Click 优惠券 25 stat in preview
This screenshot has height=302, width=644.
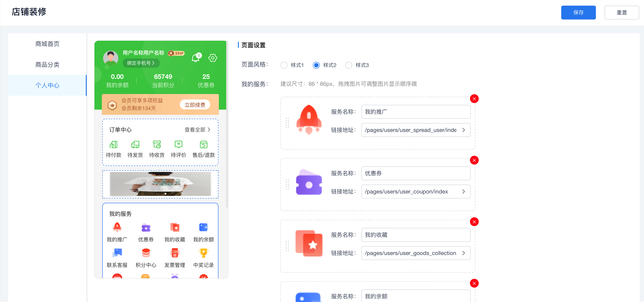tap(206, 81)
